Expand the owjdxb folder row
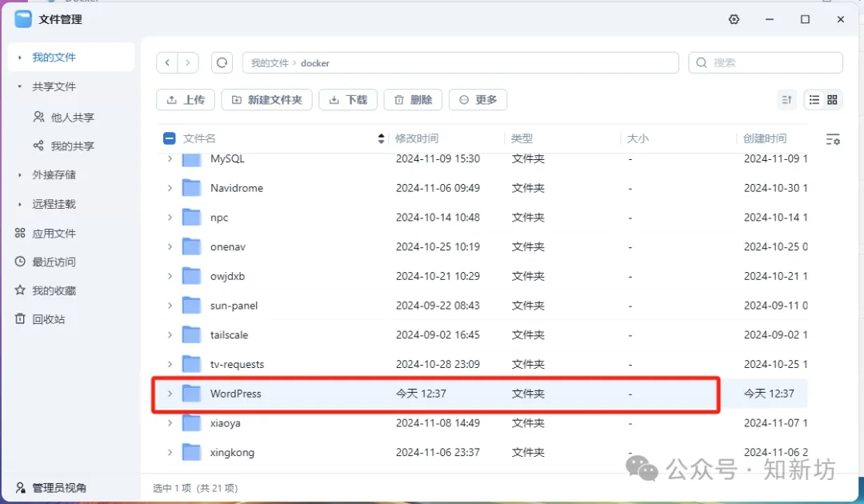The height and width of the screenshot is (504, 864). point(170,276)
